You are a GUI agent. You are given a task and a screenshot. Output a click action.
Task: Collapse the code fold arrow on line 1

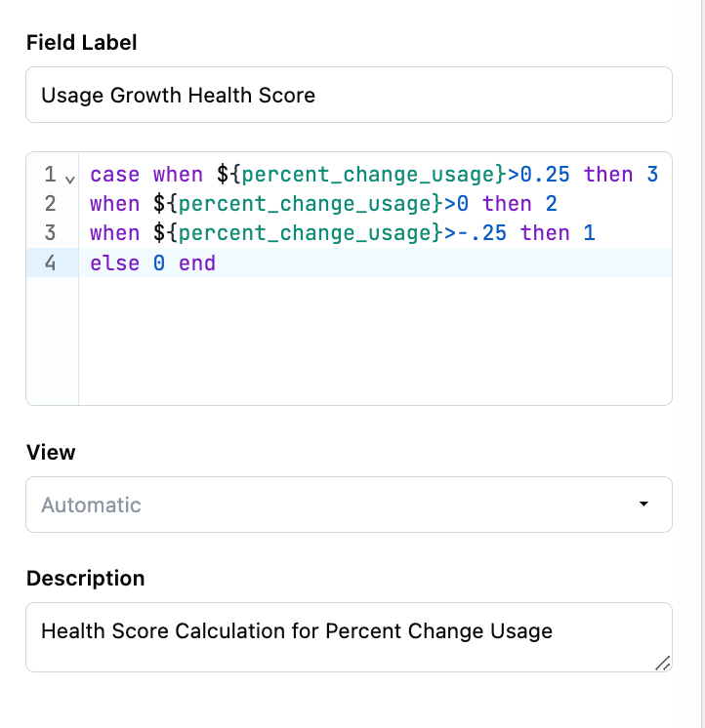69,180
